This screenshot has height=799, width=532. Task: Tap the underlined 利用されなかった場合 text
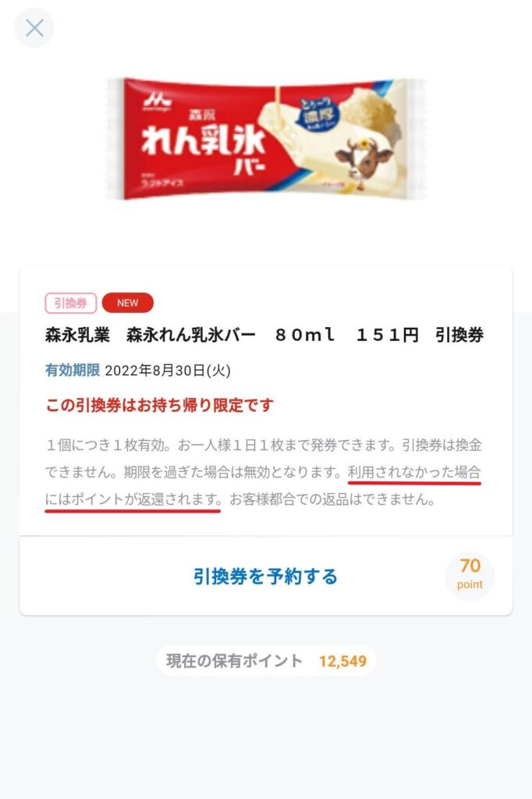[414, 472]
